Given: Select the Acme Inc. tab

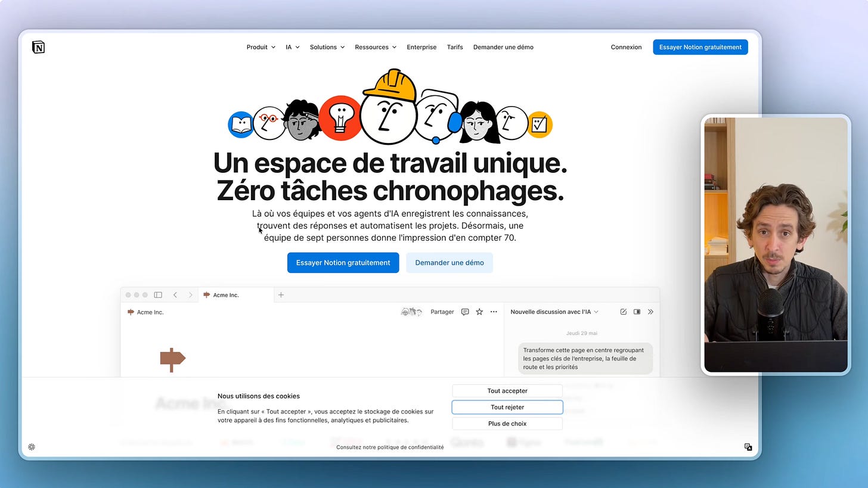Looking at the screenshot, I should (x=236, y=295).
